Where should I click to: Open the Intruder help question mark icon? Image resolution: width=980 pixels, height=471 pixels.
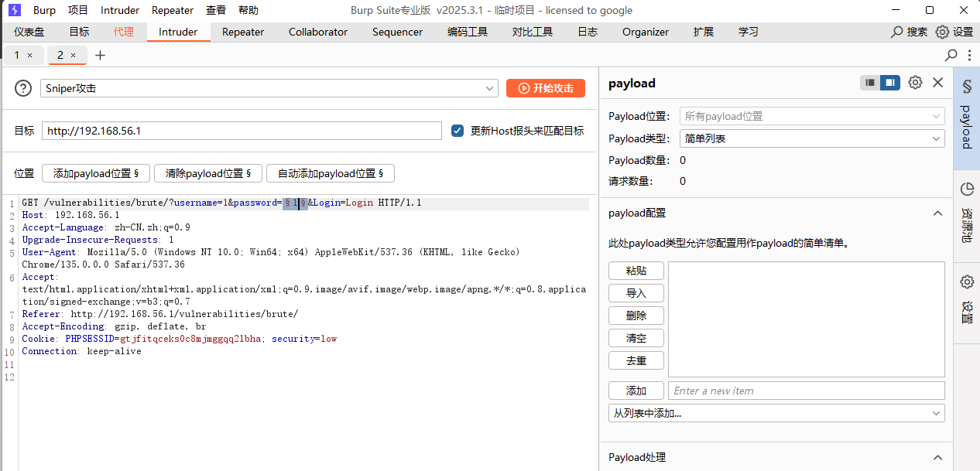[23, 88]
